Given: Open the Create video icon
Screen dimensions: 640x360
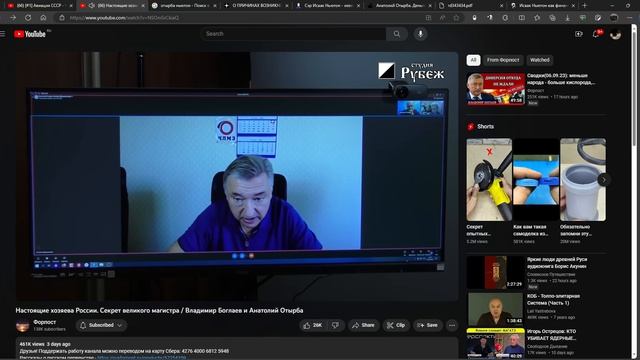Looking at the screenshot, I should 579,34.
